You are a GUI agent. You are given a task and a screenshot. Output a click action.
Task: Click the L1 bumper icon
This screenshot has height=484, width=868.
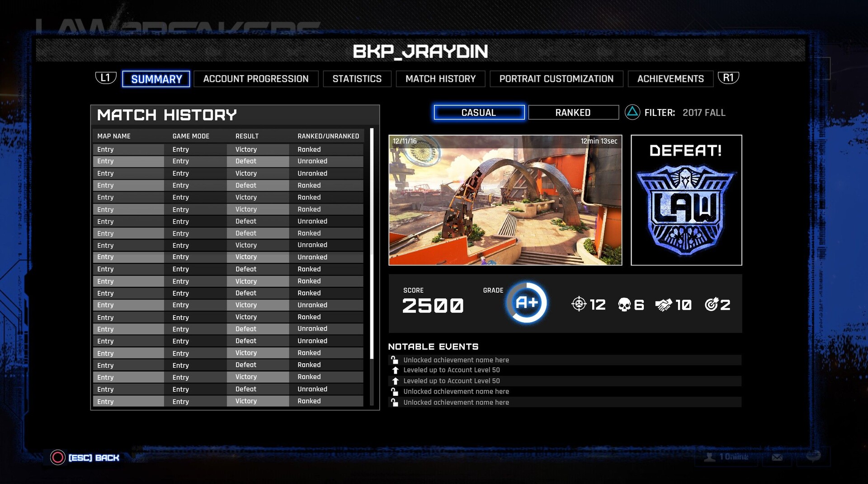pos(106,78)
